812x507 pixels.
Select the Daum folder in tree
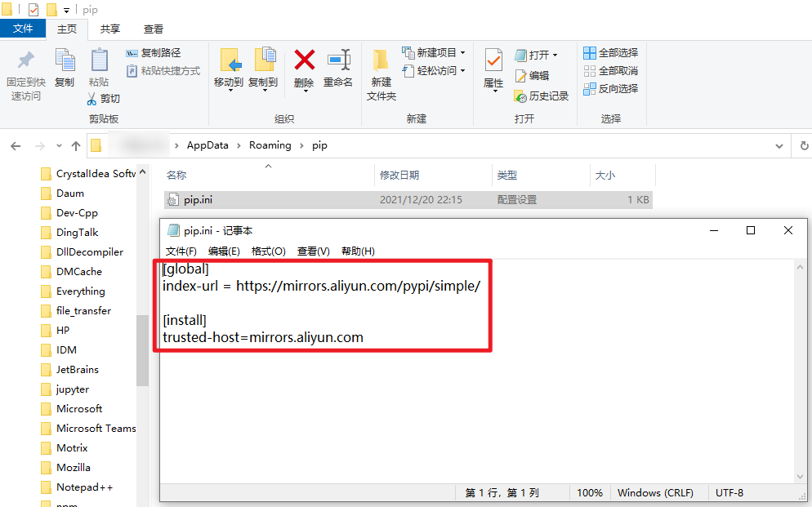[x=63, y=193]
